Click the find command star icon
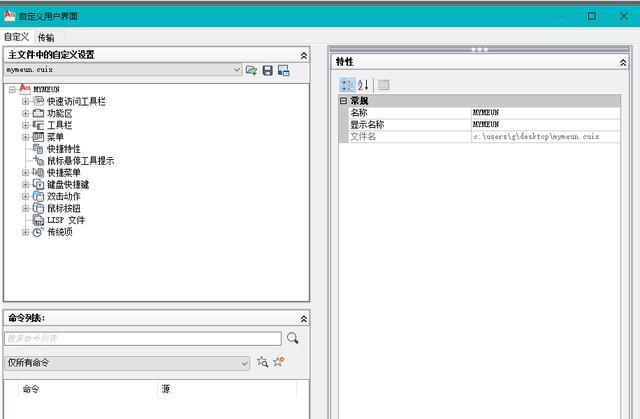Screen dimensions: 640x419 pos(262,361)
